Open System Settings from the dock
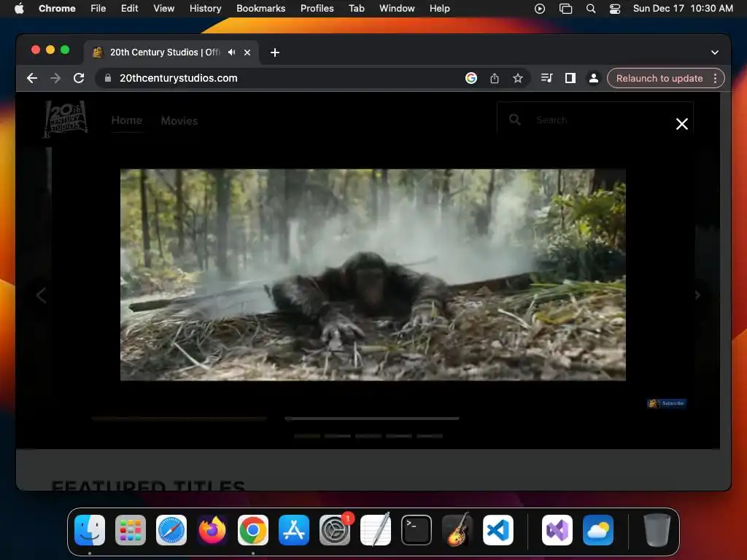Image resolution: width=747 pixels, height=560 pixels. click(335, 530)
